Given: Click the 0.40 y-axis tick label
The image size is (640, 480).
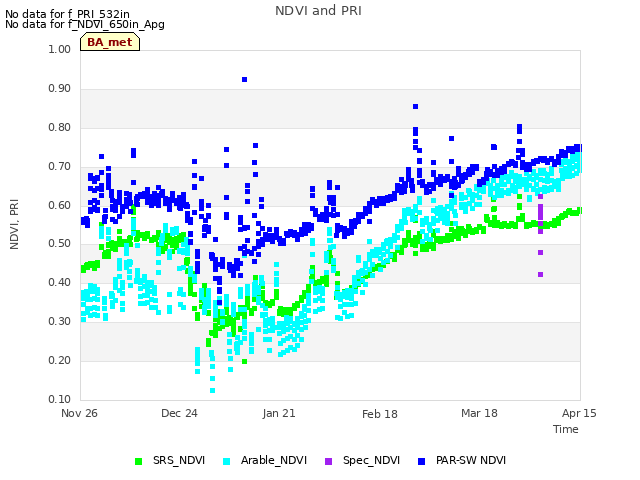Looking at the screenshot, I should [60, 282].
